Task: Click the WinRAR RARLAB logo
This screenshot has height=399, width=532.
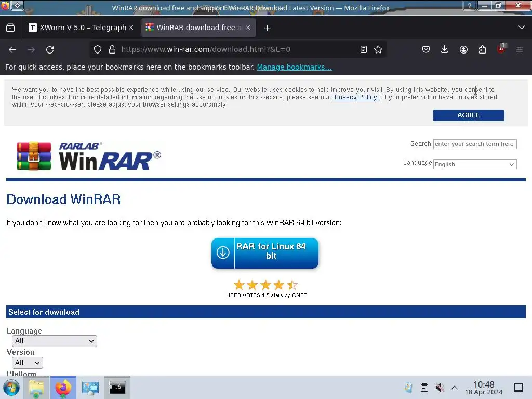Action: coord(89,156)
